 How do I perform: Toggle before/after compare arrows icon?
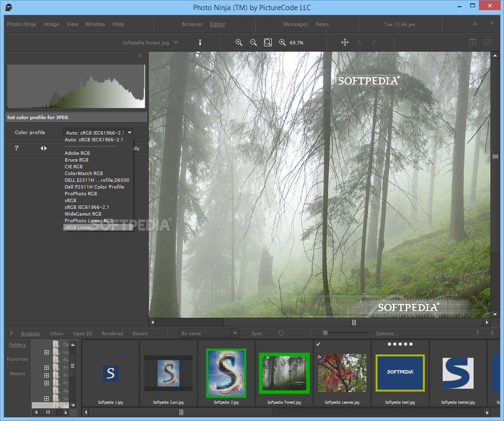pyautogui.click(x=44, y=148)
